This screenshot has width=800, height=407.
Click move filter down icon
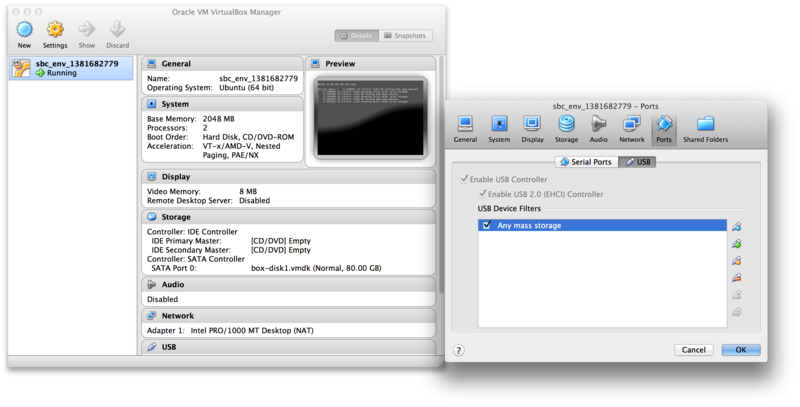[x=736, y=312]
